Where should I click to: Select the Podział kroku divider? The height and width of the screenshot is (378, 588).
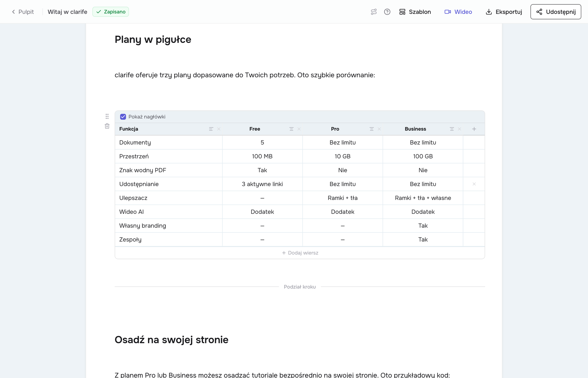(300, 287)
